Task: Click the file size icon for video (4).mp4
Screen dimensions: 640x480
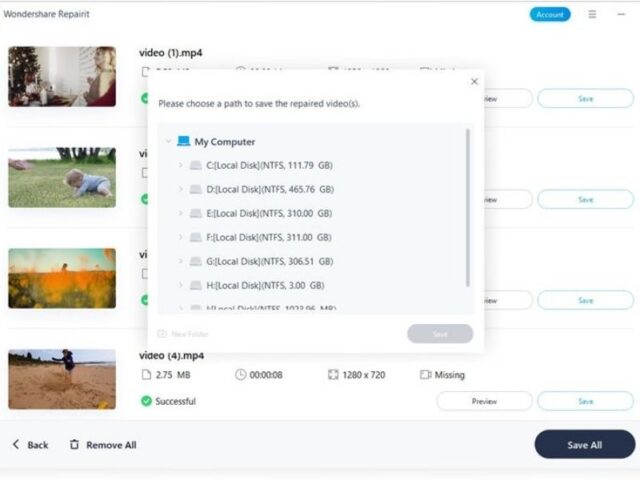Action: (x=146, y=375)
